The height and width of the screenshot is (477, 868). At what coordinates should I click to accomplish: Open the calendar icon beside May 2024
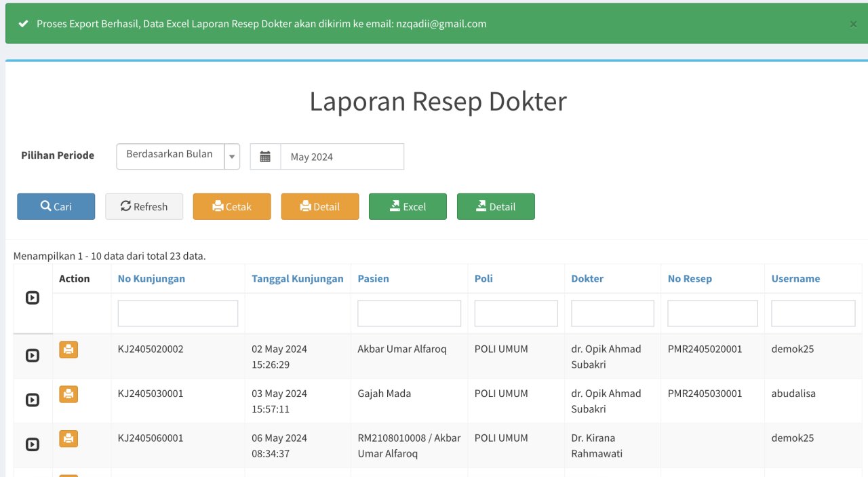[265, 157]
